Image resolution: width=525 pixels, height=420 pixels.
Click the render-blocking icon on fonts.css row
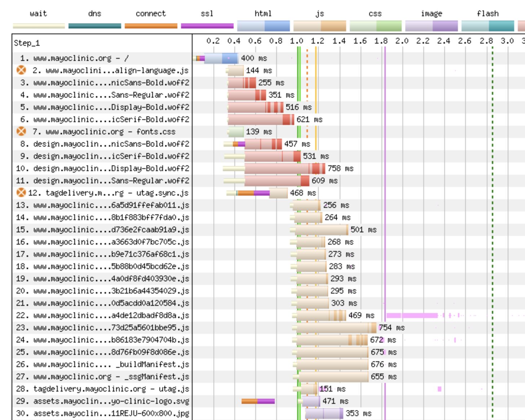(x=22, y=131)
